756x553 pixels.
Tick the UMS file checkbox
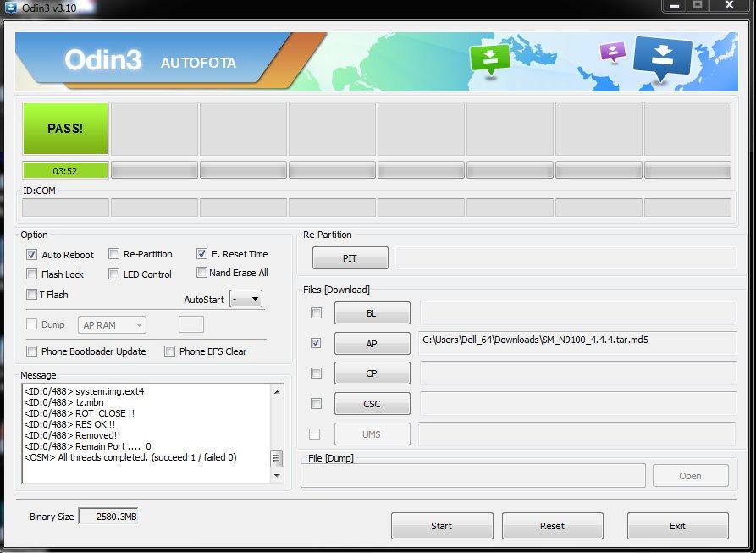[314, 434]
